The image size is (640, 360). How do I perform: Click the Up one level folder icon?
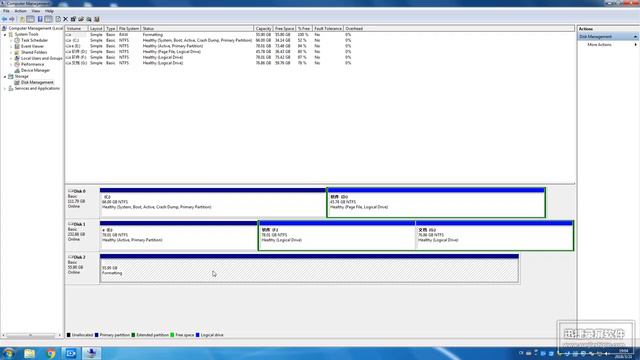22,19
